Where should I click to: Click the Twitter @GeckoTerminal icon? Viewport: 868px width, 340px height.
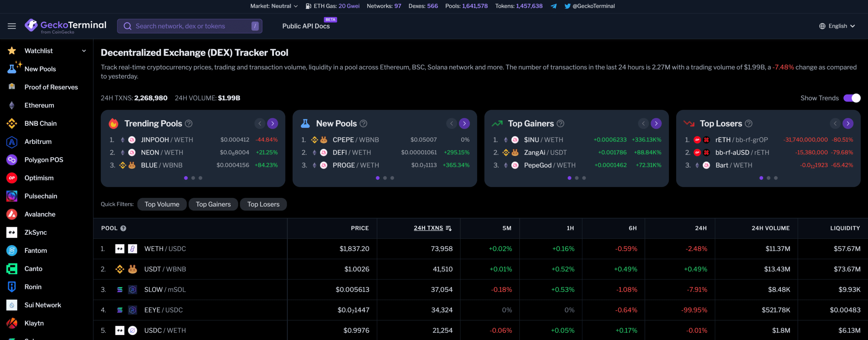(x=567, y=6)
